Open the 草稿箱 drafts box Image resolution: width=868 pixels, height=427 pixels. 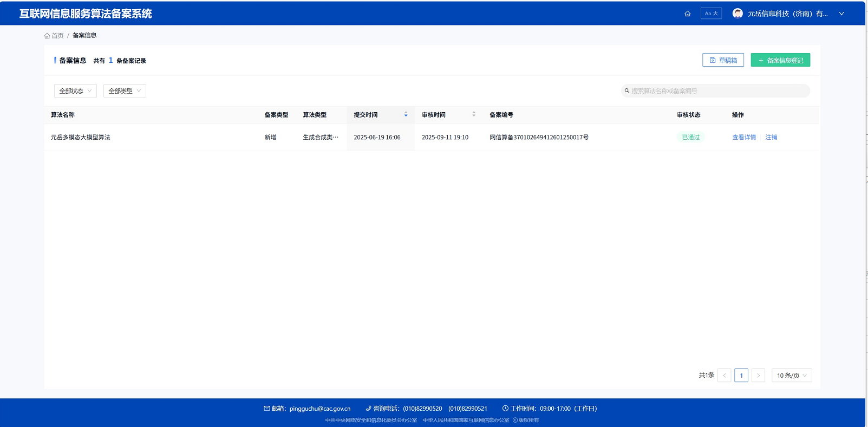point(723,60)
